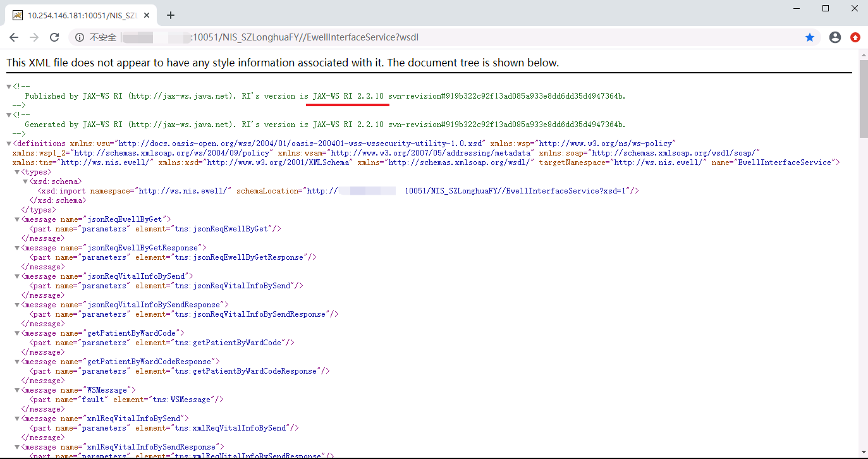Open the Chrome profile avatar
The height and width of the screenshot is (459, 868).
(x=835, y=37)
